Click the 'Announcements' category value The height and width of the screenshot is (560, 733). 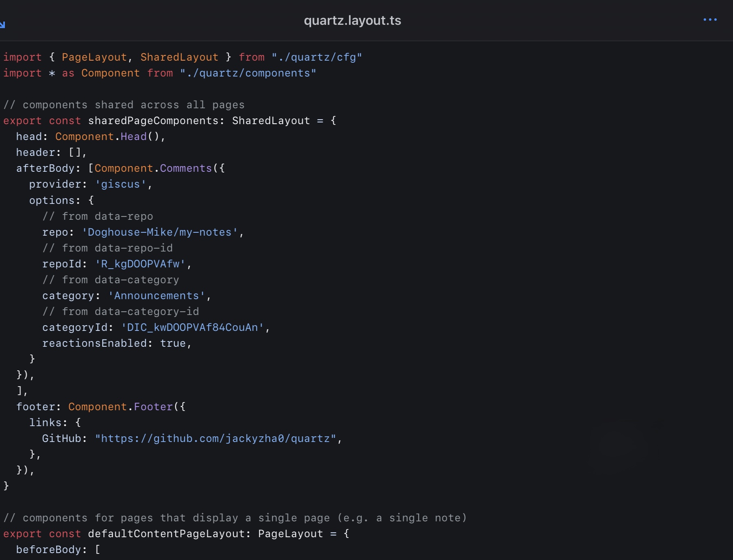coord(156,295)
